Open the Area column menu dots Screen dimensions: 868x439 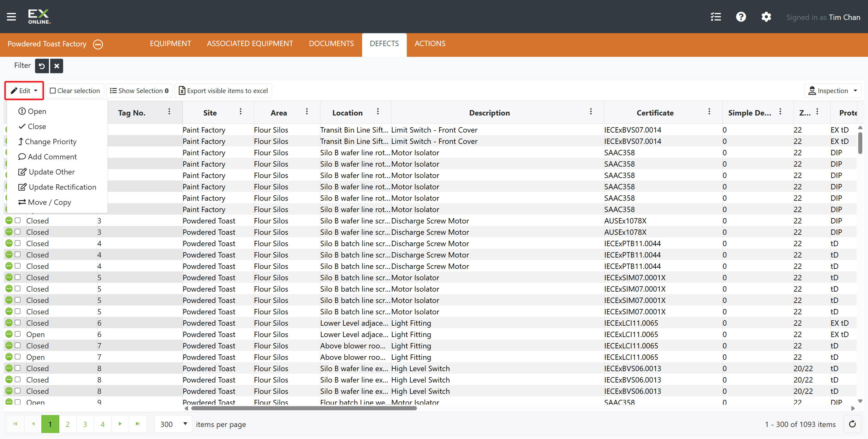tap(306, 111)
